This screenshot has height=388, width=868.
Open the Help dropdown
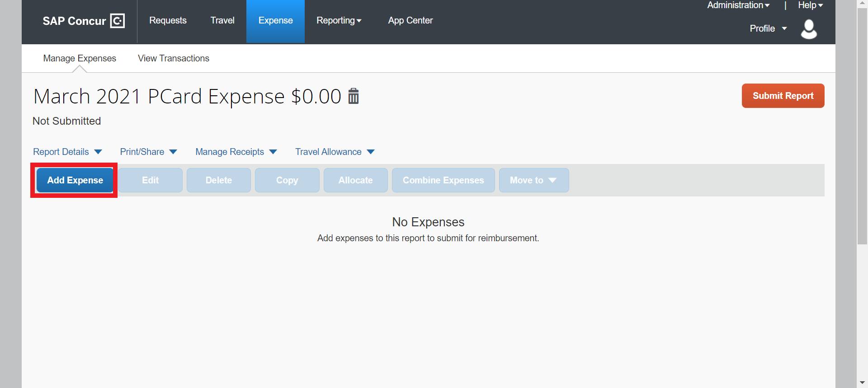[810, 5]
